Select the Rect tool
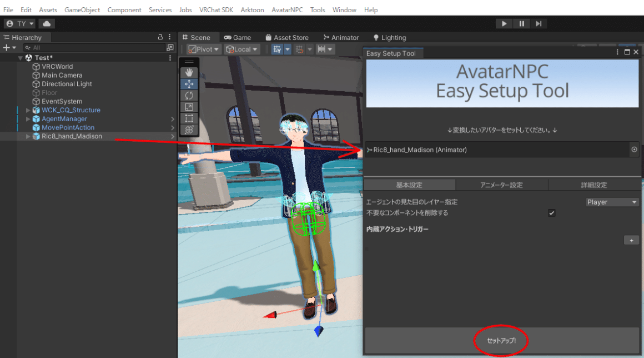The image size is (644, 358). (x=189, y=118)
